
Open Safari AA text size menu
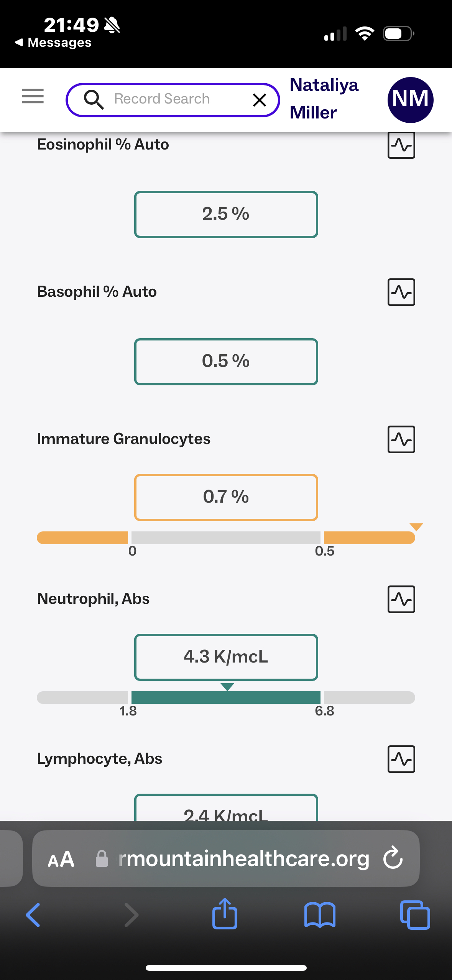tap(61, 859)
